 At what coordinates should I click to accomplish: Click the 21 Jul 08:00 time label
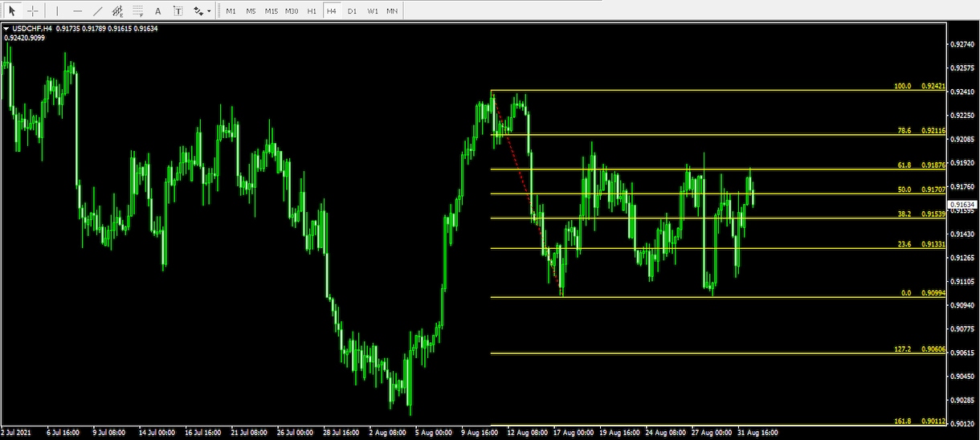click(x=247, y=433)
